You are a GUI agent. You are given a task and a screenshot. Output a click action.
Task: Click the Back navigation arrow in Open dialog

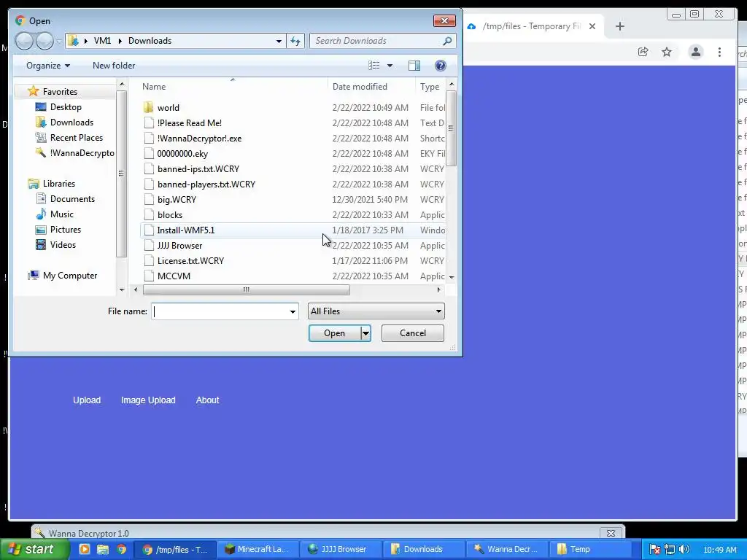click(24, 41)
